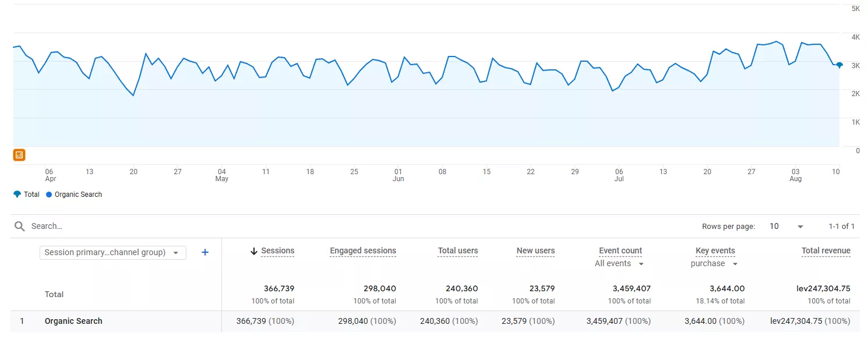Sort by Total users column
The width and height of the screenshot is (868, 339).
(457, 251)
